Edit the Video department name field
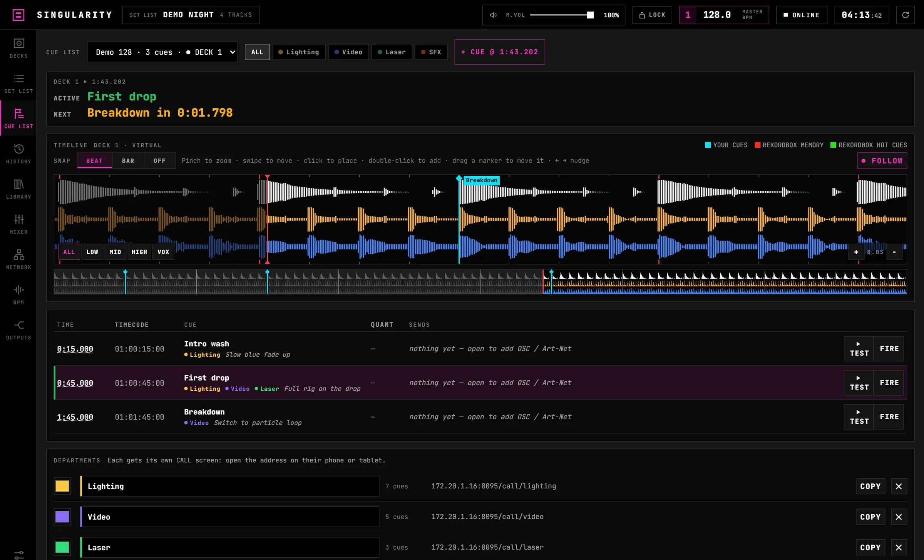 230,517
